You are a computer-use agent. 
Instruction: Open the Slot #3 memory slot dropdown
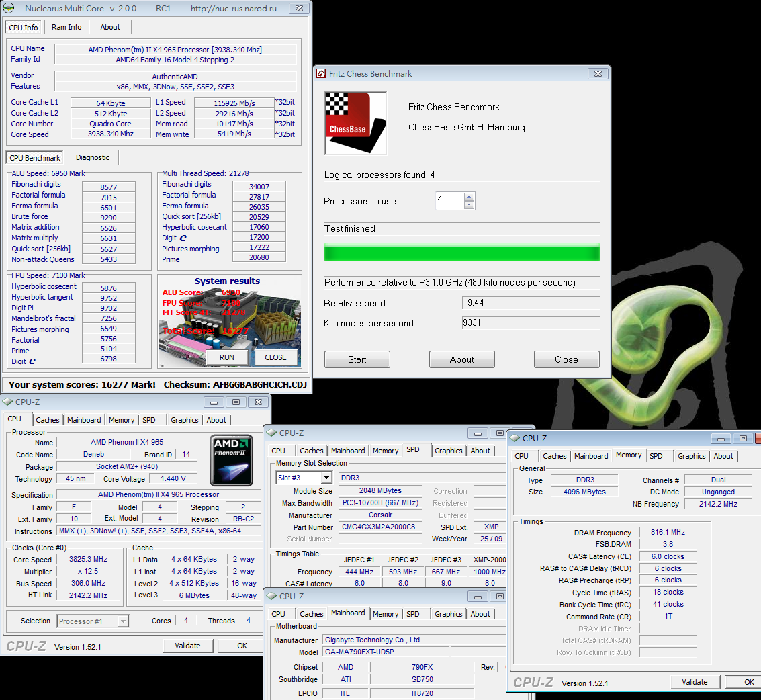click(326, 478)
